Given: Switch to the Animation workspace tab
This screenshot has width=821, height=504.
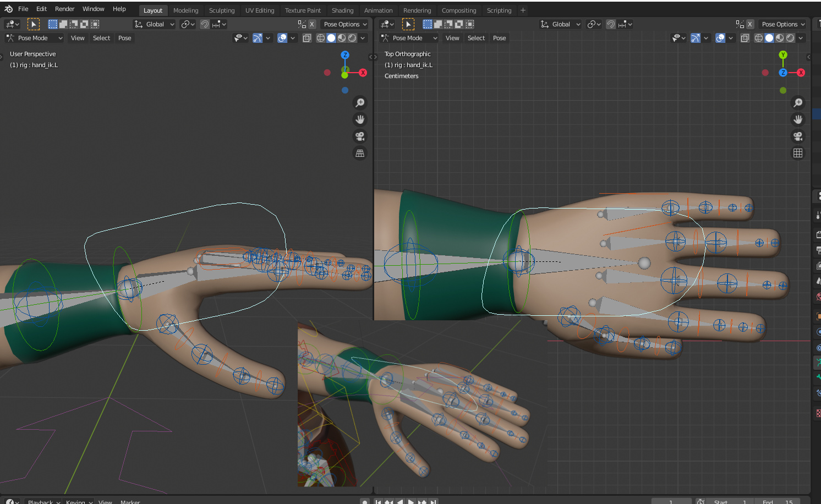Looking at the screenshot, I should 378,10.
